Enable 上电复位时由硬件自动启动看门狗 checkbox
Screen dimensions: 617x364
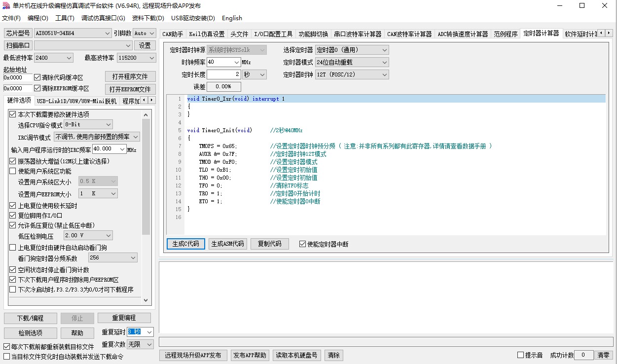13,248
